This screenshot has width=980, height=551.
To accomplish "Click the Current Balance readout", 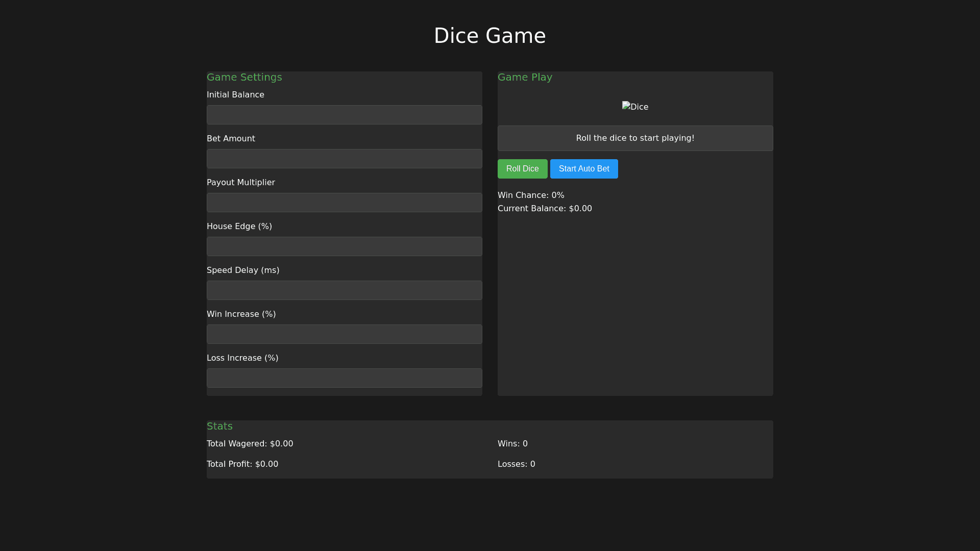I will pos(545,209).
